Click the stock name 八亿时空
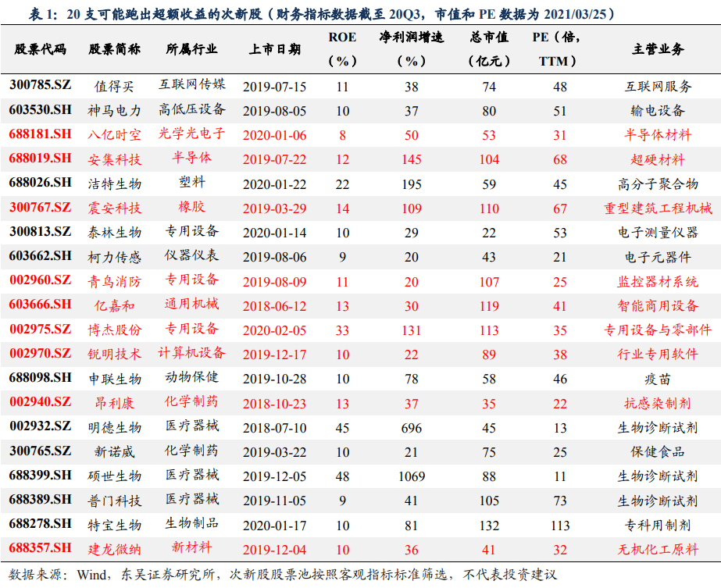The height and width of the screenshot is (588, 721). (115, 135)
